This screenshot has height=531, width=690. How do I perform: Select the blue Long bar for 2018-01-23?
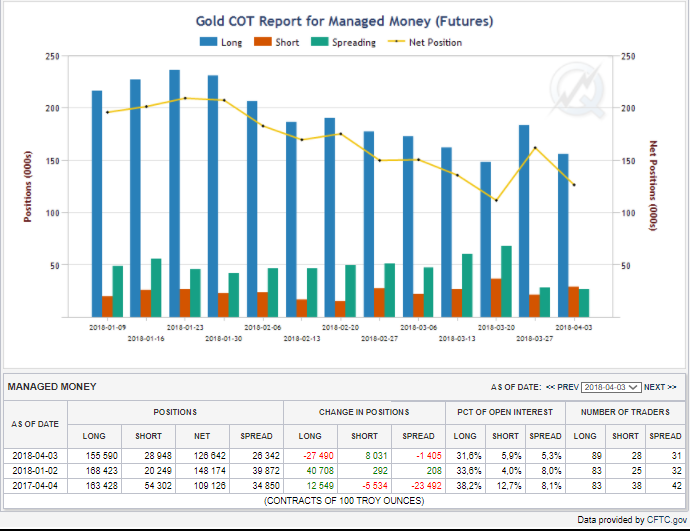[x=174, y=194]
